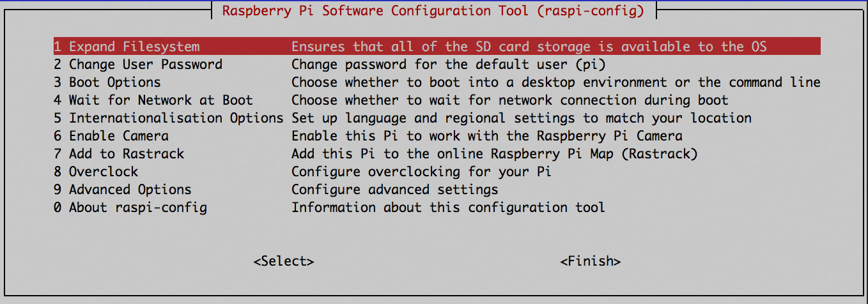Click desktop environment or command line description

555,82
